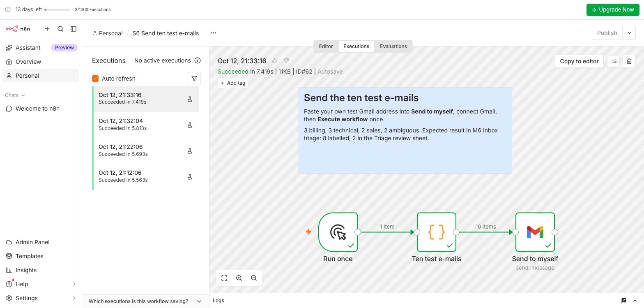Screen dimensions: 644x308
Task: Fit the canvas to view
Action: 224,278
